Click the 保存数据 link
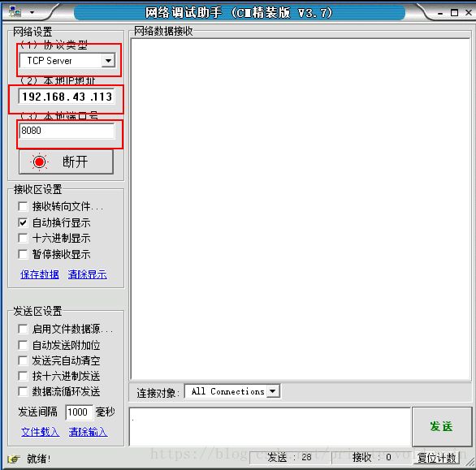Image resolution: width=476 pixels, height=470 pixels. (x=40, y=274)
